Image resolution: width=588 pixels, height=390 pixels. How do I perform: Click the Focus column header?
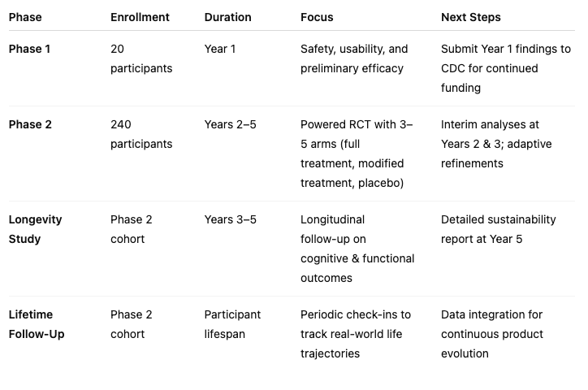[317, 17]
